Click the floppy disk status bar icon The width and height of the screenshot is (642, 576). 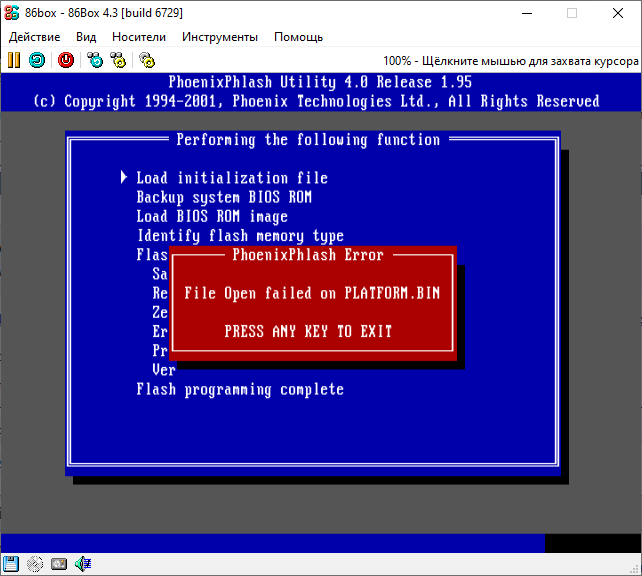[x=11, y=564]
